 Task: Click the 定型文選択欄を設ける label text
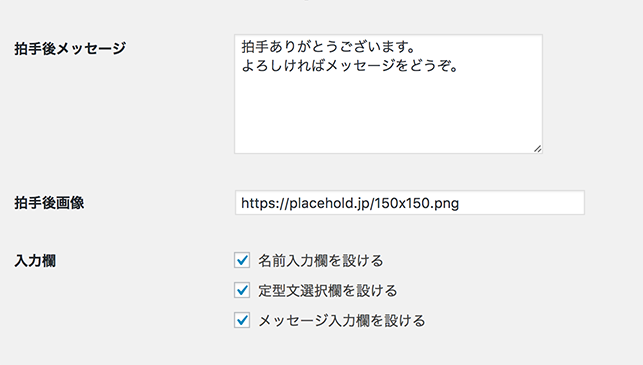tap(328, 290)
